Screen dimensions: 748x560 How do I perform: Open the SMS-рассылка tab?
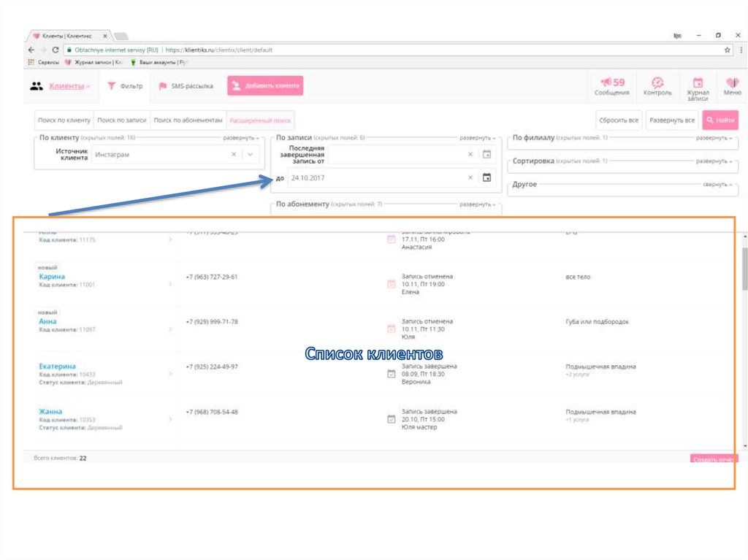click(186, 86)
